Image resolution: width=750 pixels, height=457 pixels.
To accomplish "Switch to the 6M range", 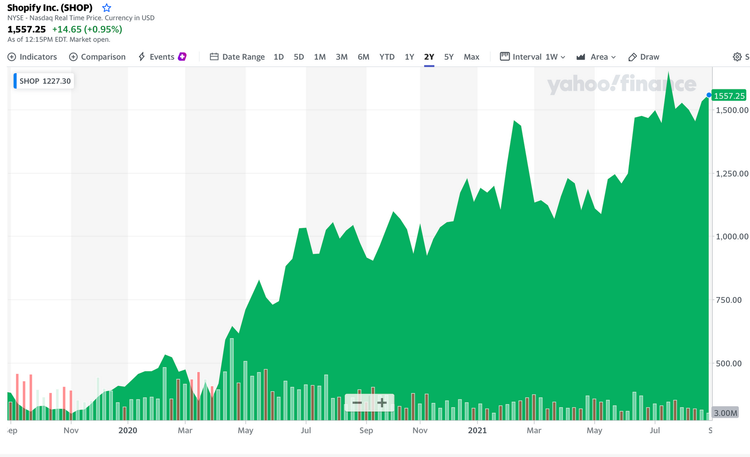I will point(363,57).
